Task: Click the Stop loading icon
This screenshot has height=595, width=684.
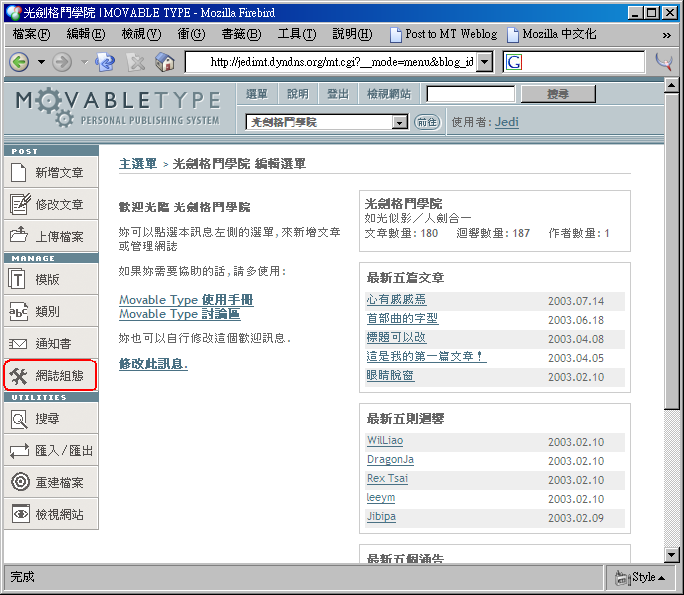Action: tap(136, 62)
